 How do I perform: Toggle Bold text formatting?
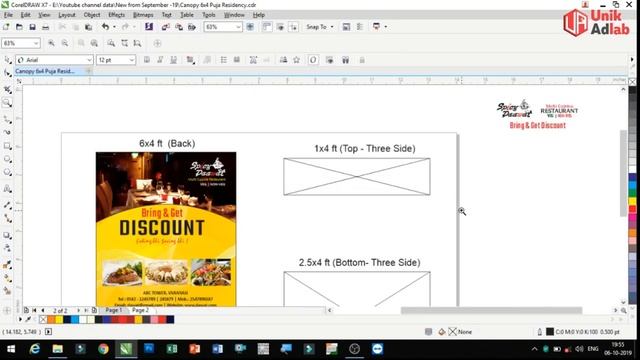click(x=147, y=60)
